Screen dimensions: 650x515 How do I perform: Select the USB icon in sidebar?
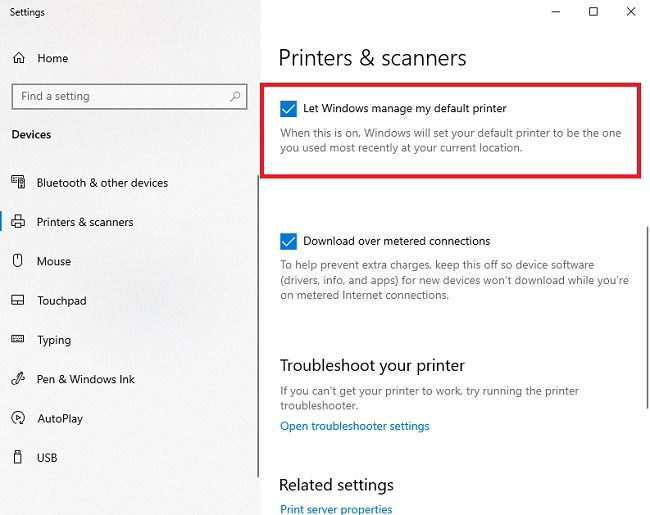(x=17, y=457)
